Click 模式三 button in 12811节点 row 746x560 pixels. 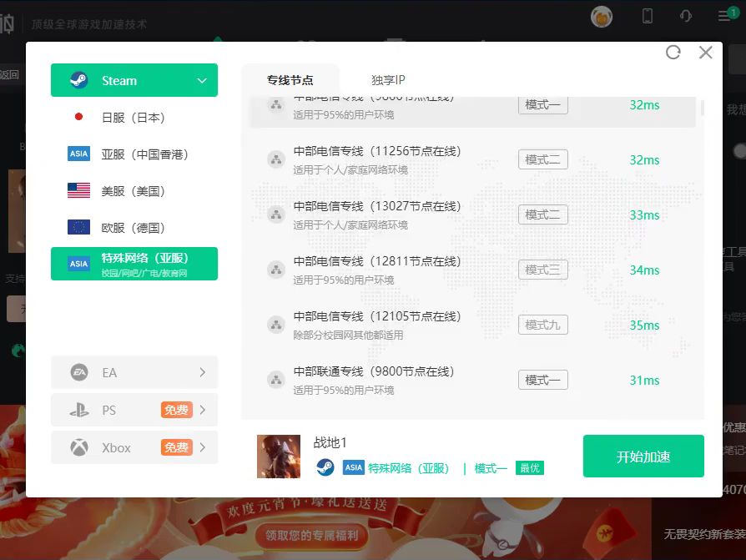point(543,270)
